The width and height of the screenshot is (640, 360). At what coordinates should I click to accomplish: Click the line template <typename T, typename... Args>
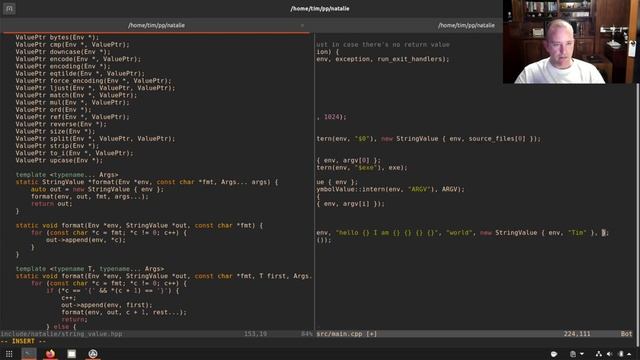pyautogui.click(x=89, y=269)
